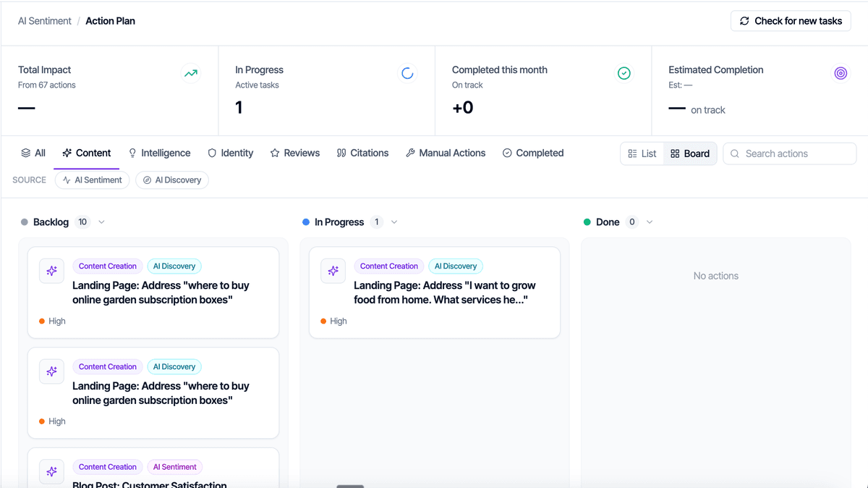This screenshot has width=868, height=488.
Task: Open the In Progress column dropdown
Action: (x=393, y=222)
